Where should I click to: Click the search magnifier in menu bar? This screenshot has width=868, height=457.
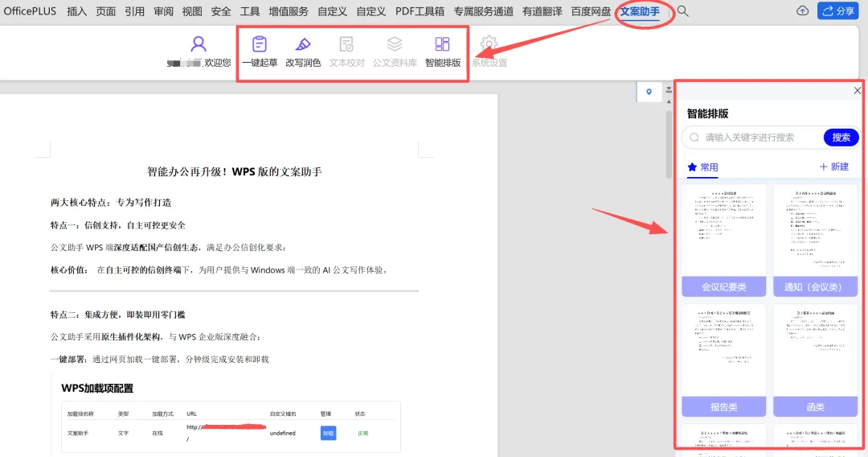click(683, 11)
